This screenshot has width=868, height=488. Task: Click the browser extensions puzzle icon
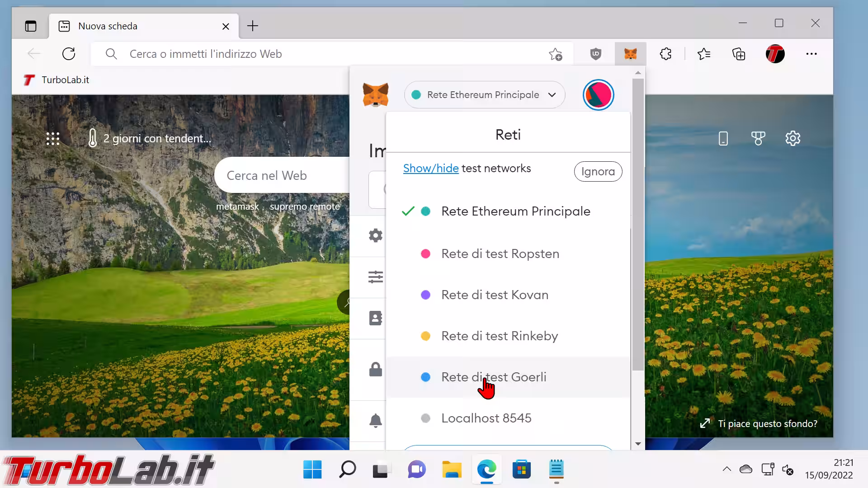click(x=665, y=54)
